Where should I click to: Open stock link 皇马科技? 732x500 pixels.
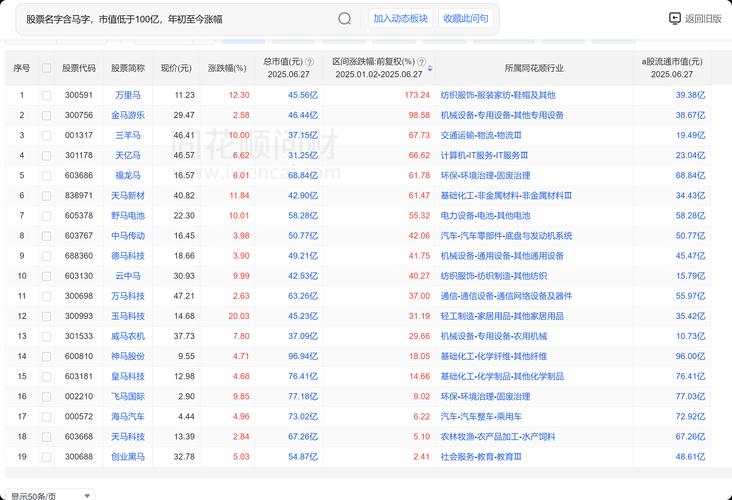(x=128, y=376)
